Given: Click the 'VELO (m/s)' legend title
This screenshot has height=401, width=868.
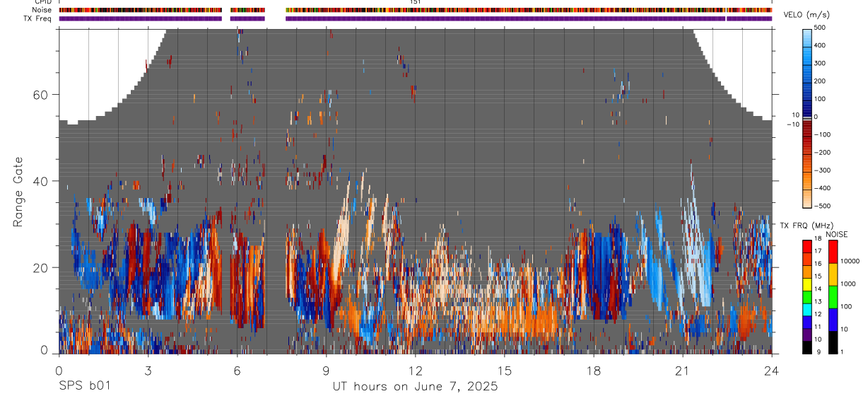Looking at the screenshot, I should (x=807, y=16).
